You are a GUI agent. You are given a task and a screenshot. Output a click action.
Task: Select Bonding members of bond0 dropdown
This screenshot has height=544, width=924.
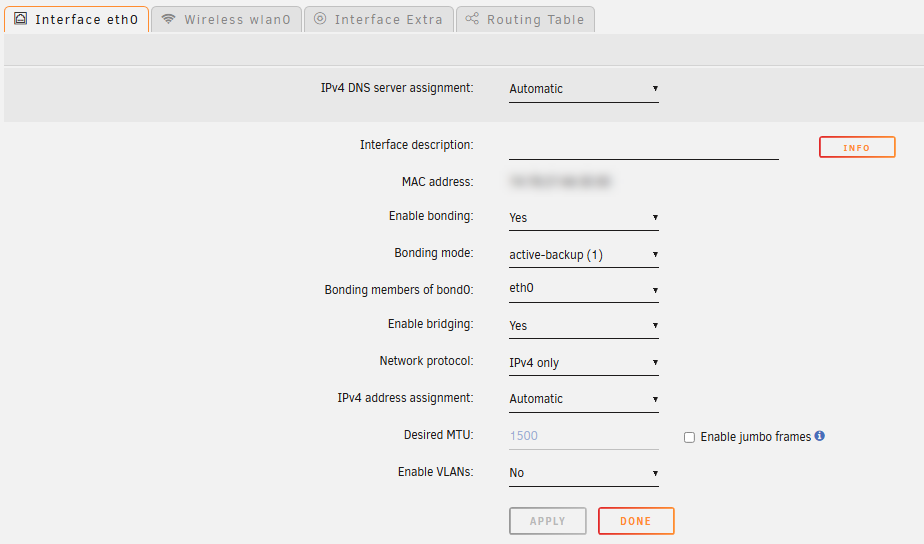583,290
